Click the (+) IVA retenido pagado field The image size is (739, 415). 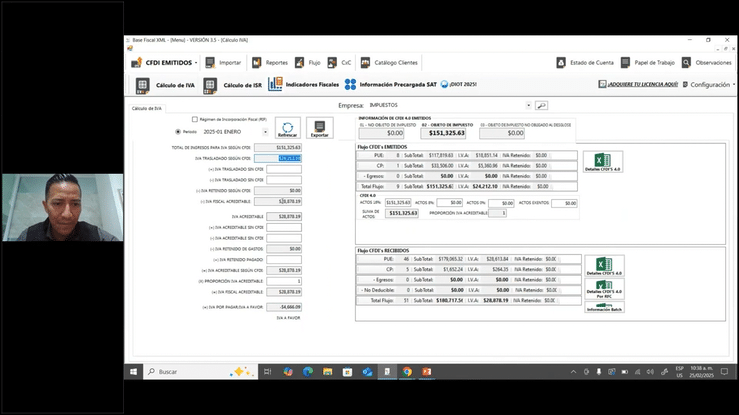click(x=284, y=260)
